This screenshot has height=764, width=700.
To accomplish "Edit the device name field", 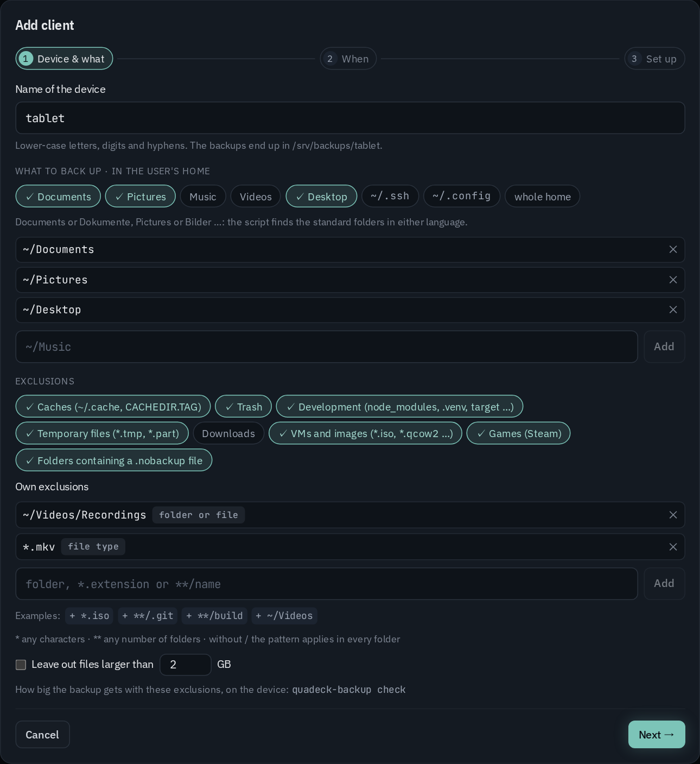I will coord(350,118).
